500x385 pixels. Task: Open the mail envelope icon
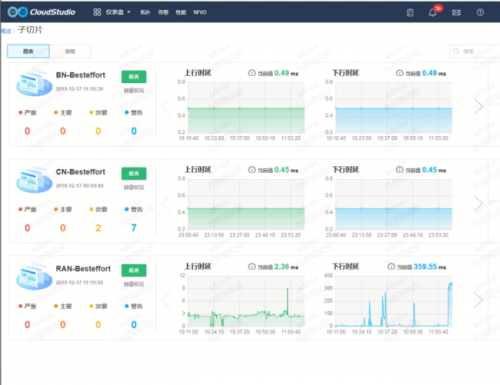[456, 13]
